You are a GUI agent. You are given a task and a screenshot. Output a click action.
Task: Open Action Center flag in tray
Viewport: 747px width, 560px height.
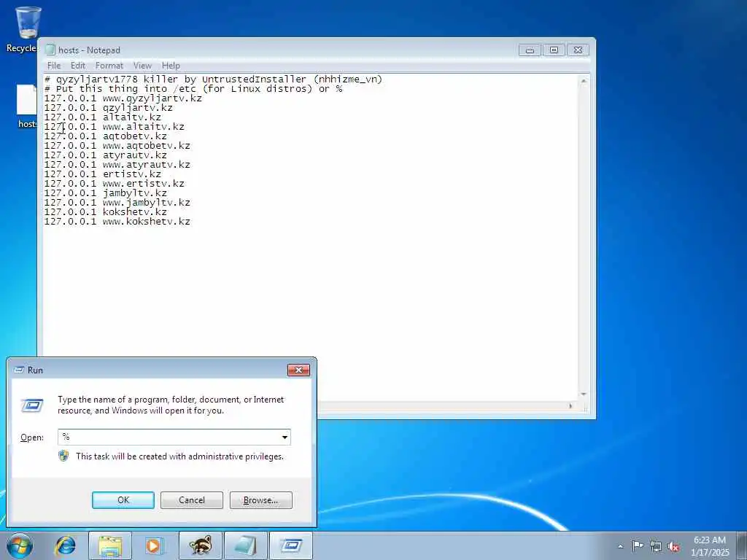[638, 545]
